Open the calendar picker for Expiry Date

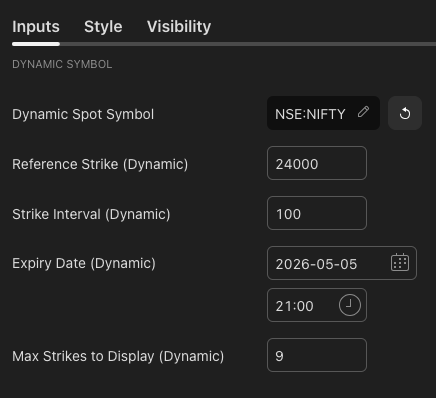click(x=400, y=262)
